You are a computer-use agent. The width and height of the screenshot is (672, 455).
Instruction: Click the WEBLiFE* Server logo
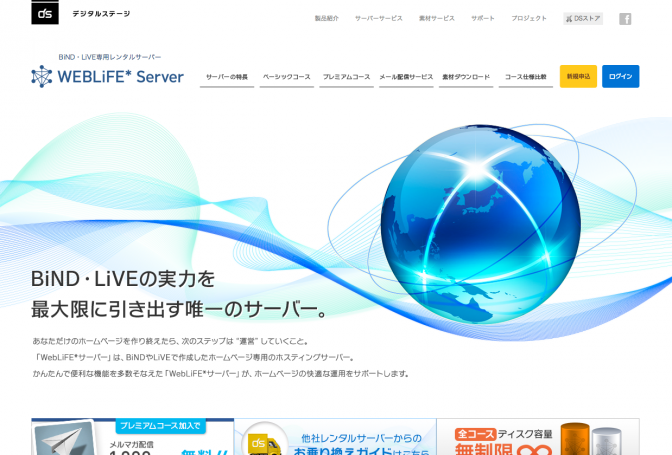click(x=107, y=76)
